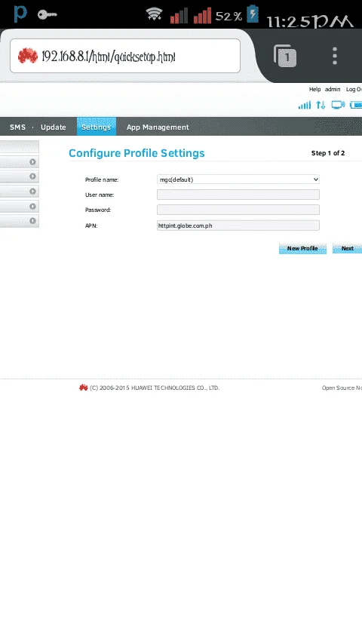Click the connected devices monitor icon
Image resolution: width=362 pixels, height=644 pixels.
point(338,105)
